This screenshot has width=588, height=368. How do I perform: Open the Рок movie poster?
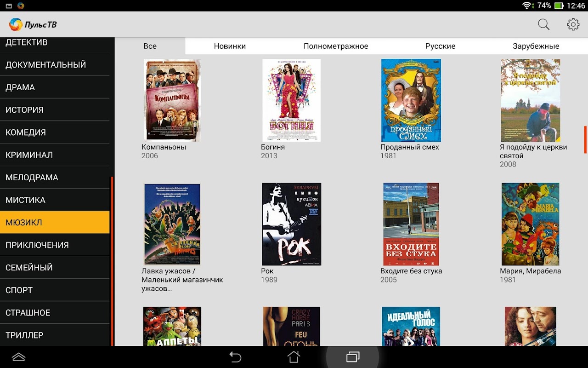point(291,224)
